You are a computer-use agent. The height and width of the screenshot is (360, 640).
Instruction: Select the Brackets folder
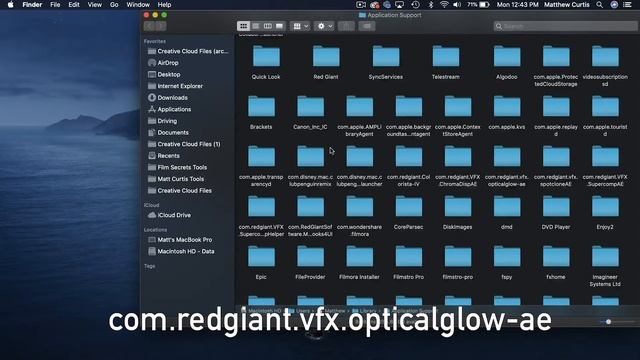click(x=261, y=107)
